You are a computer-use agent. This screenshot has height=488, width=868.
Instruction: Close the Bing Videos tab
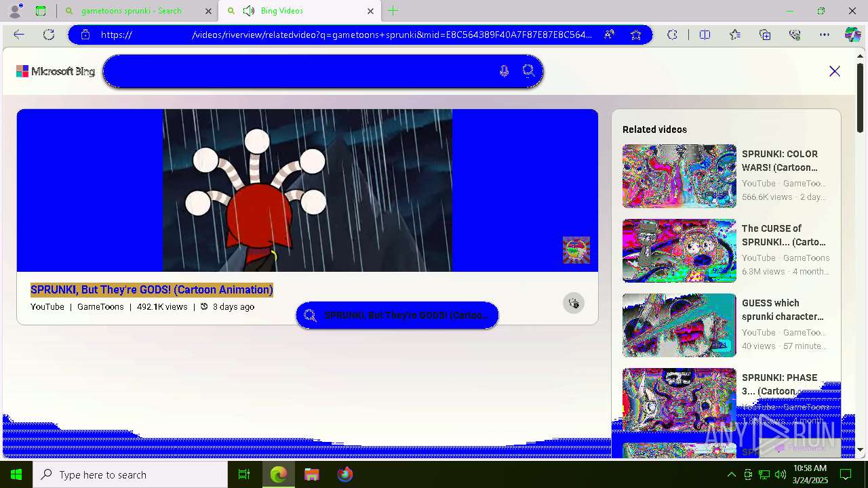[x=370, y=11]
